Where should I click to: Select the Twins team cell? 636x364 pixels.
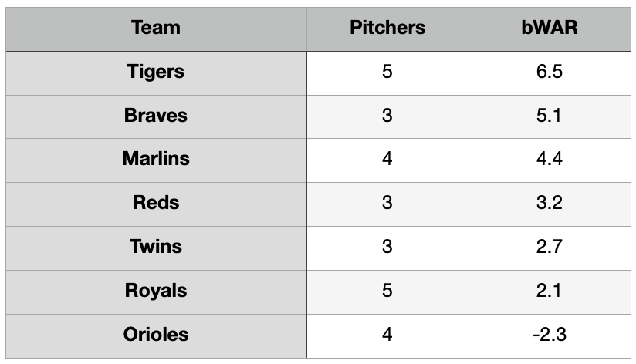[x=156, y=247]
